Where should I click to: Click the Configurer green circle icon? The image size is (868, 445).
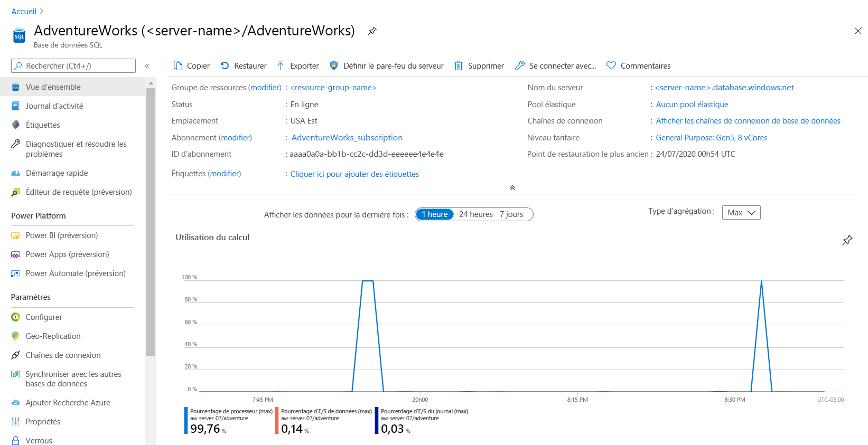pyautogui.click(x=16, y=317)
